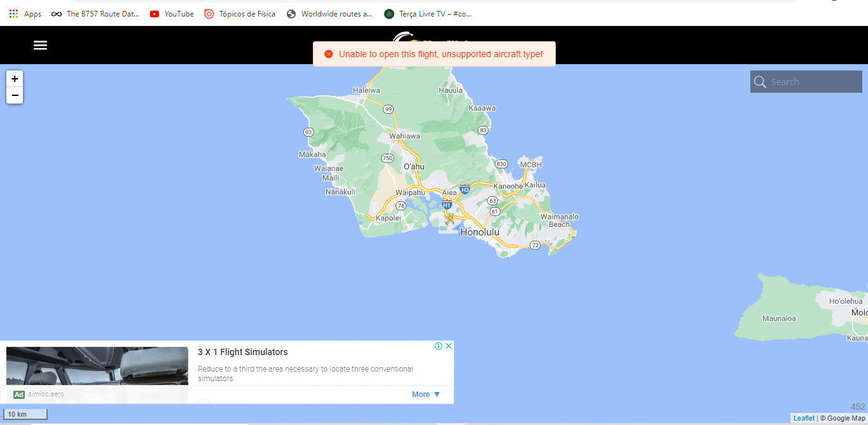Screen dimensions: 868x425
Task: Close the advertisement with X icon
Action: (x=448, y=346)
